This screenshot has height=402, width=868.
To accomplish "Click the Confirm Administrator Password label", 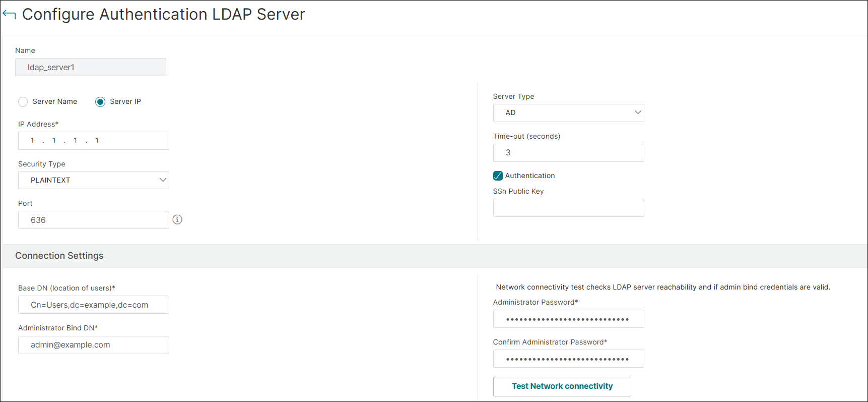I will [550, 342].
